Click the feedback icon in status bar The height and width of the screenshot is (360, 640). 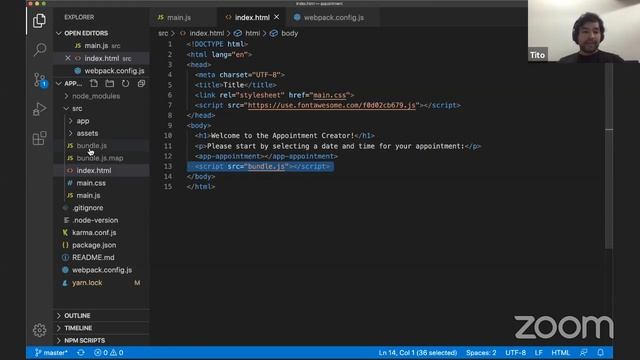click(x=584, y=353)
